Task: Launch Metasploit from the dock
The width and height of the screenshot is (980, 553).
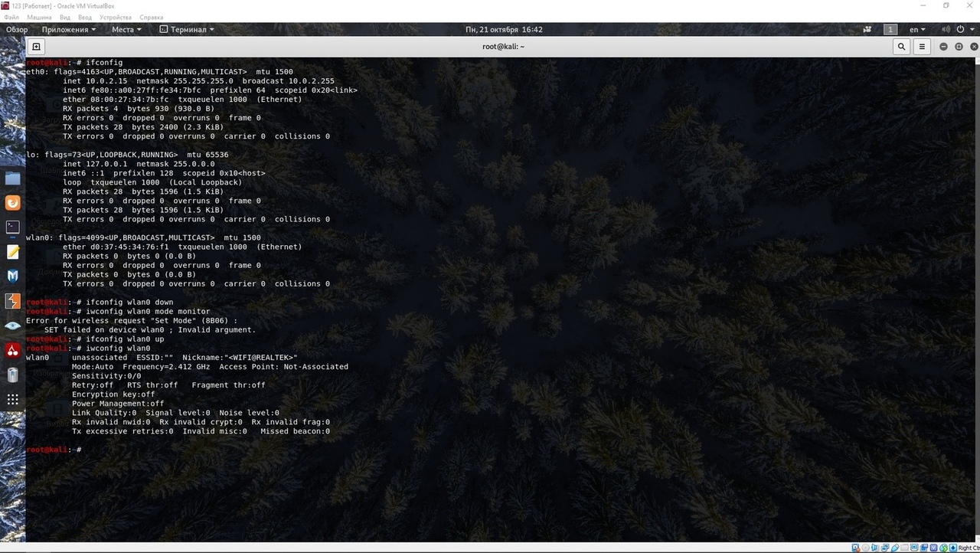Action: (x=12, y=276)
